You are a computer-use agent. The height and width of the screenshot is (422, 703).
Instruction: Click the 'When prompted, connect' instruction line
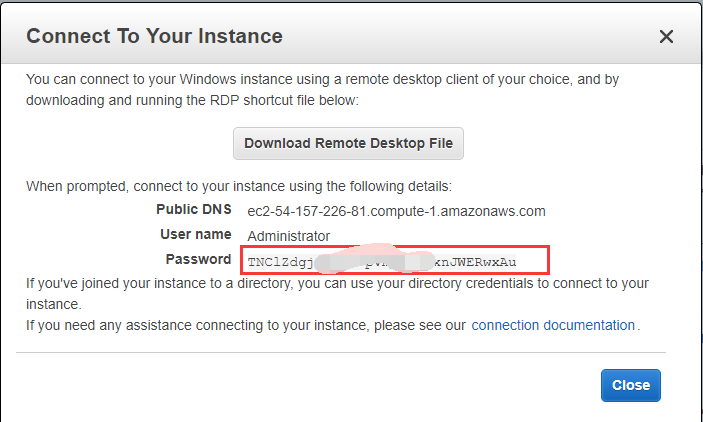[239, 186]
